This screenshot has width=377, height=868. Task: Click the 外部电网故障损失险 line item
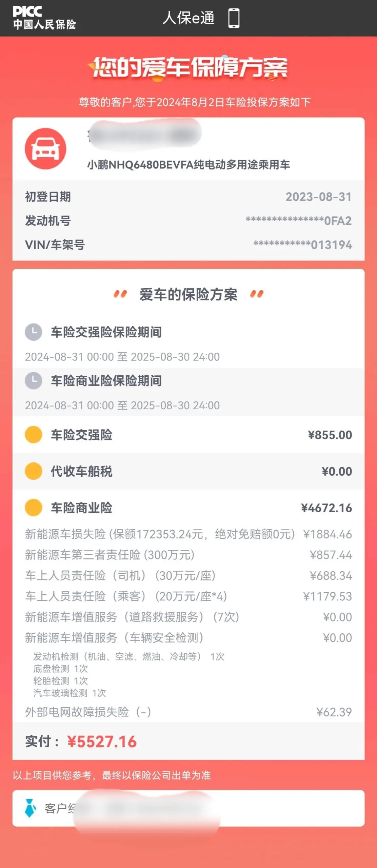[x=188, y=712]
